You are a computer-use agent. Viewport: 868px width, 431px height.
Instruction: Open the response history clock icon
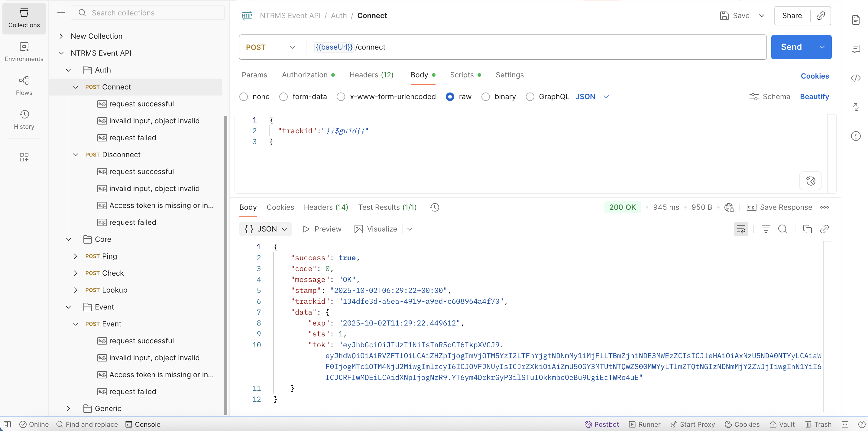434,207
